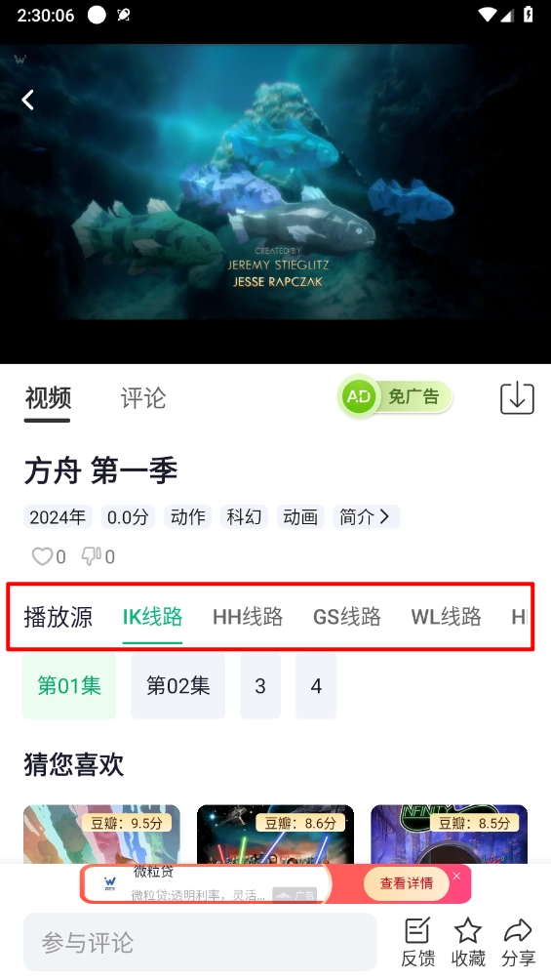The height and width of the screenshot is (980, 551).
Task: Open the 豆瓣 9.5分 recommended thumbnail
Action: click(x=101, y=834)
